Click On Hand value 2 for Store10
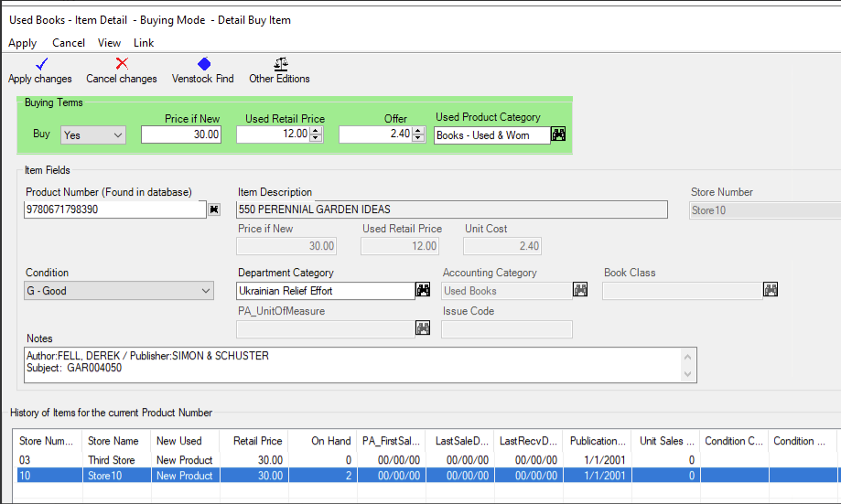This screenshot has width=841, height=504. [323, 476]
